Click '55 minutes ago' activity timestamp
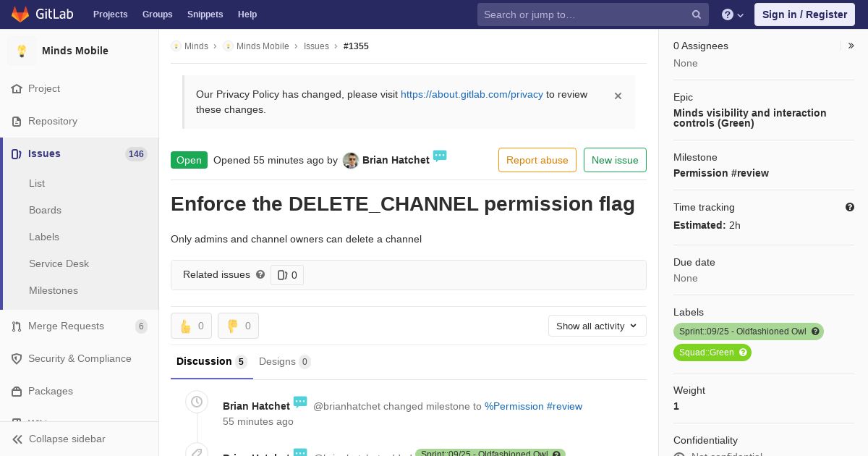The width and height of the screenshot is (868, 456). [258, 421]
